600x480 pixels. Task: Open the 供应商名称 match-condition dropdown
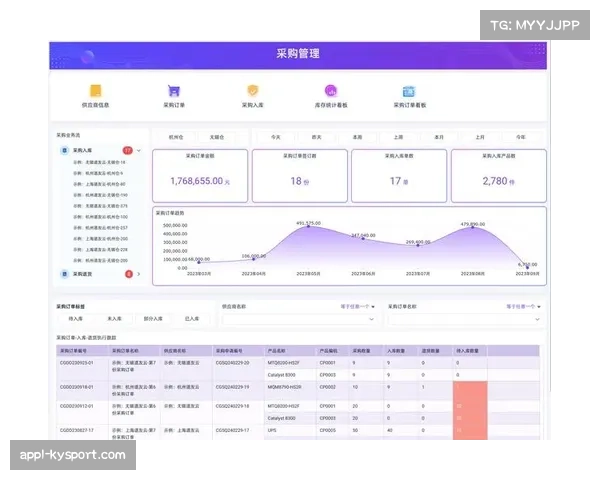coord(358,306)
